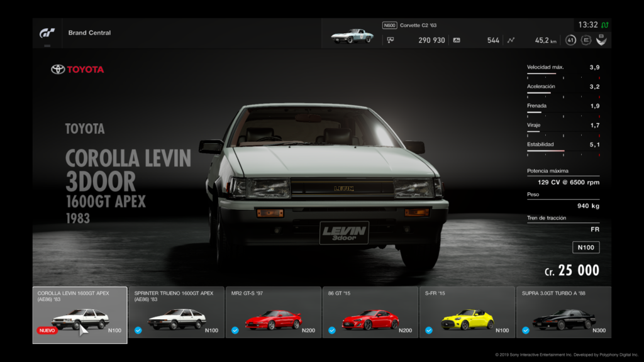Click the distance graph icon beside 45,2 km
This screenshot has height=362, width=644.
511,40
